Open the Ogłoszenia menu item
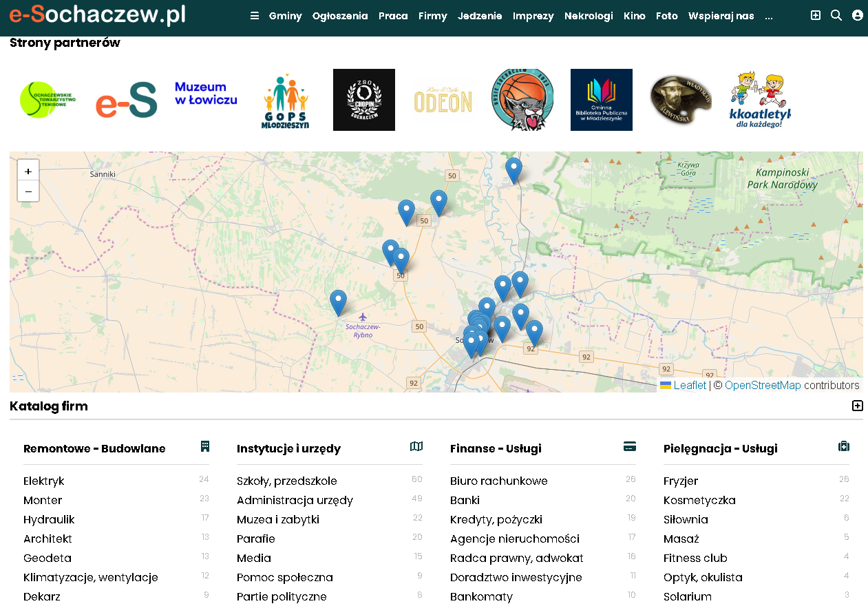This screenshot has height=606, width=868. click(340, 16)
